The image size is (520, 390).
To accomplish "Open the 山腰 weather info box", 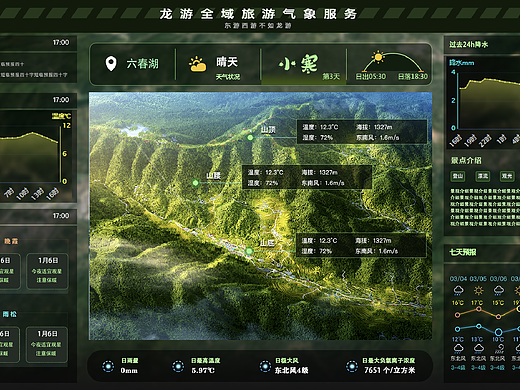I will coord(307,177).
